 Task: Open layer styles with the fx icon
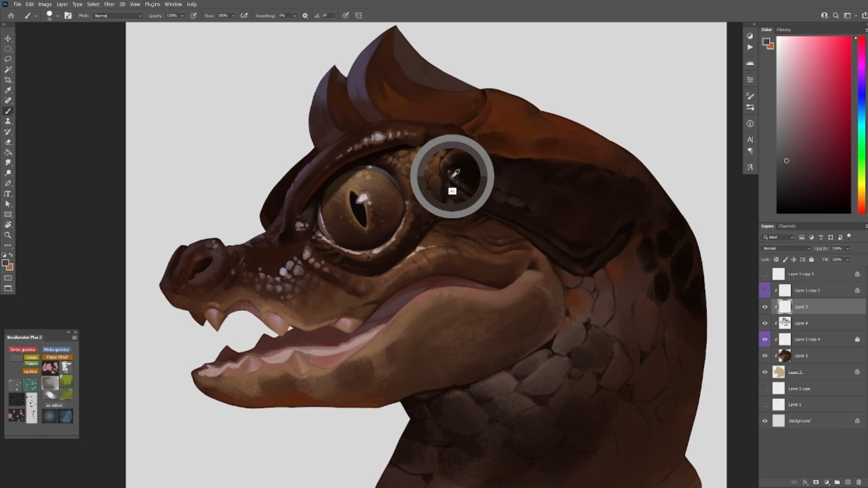804,482
